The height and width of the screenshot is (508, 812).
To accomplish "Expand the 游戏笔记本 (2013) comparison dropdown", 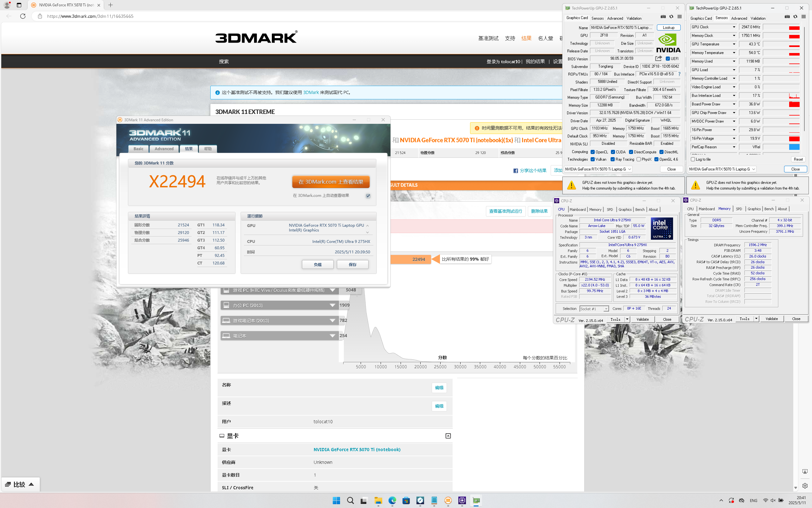I will 332,321.
